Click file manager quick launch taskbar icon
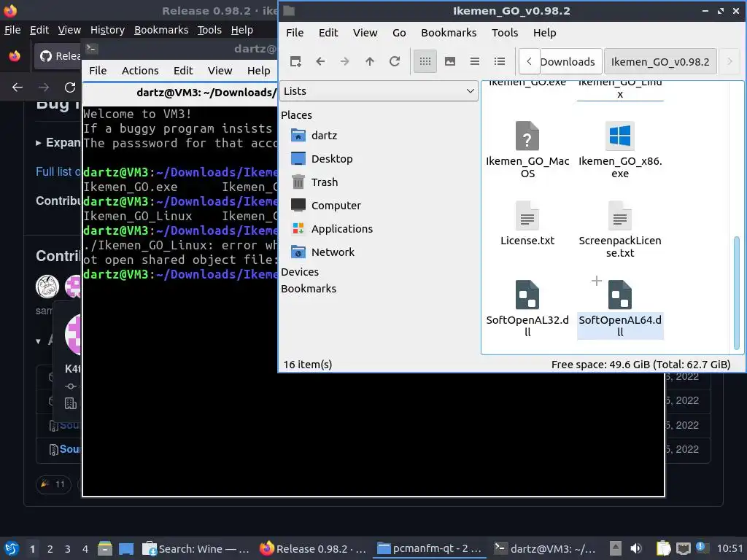 tap(105, 549)
